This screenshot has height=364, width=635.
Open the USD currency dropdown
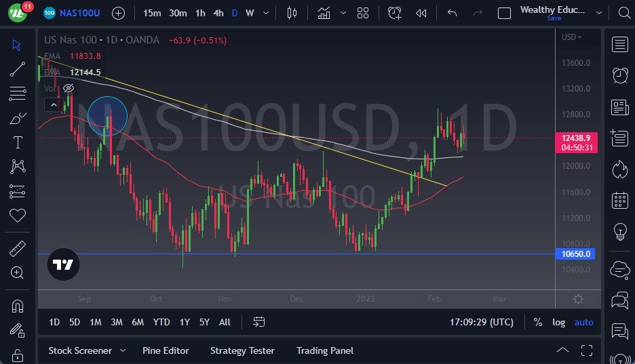[571, 37]
